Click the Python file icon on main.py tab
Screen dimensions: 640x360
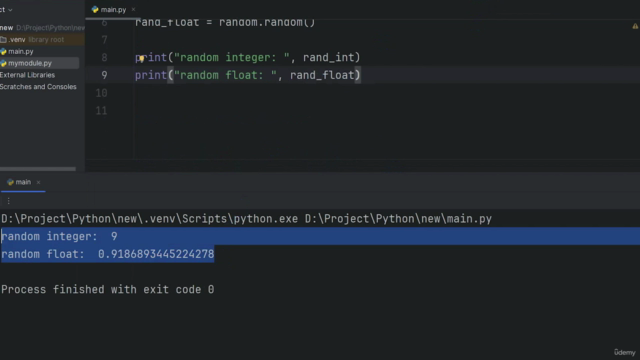95,9
